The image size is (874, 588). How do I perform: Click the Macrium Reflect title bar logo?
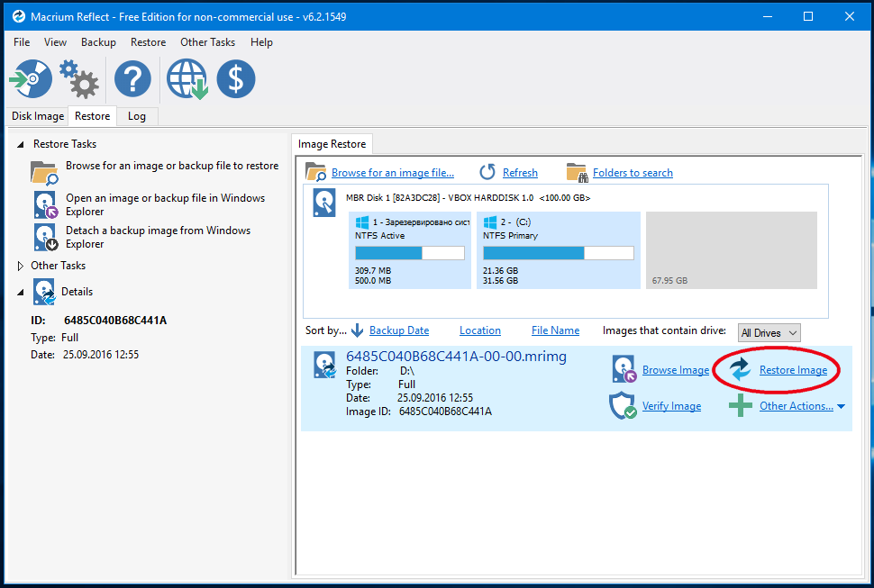point(18,16)
